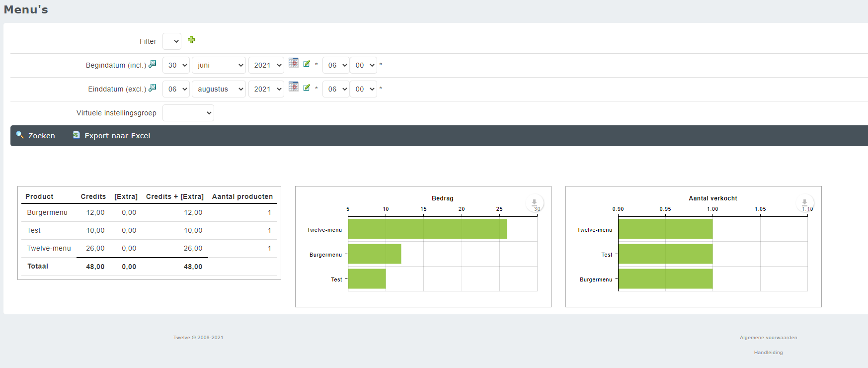Click Zoeken to run the search
The image size is (868, 368).
[36, 136]
